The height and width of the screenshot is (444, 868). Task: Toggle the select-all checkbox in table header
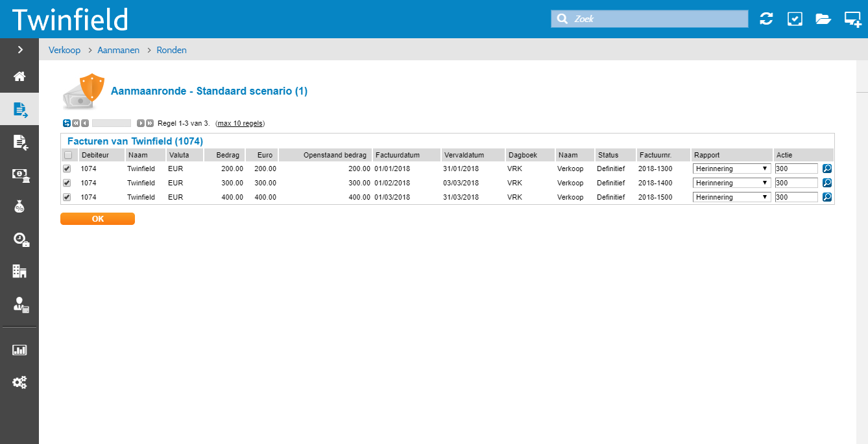[68, 155]
